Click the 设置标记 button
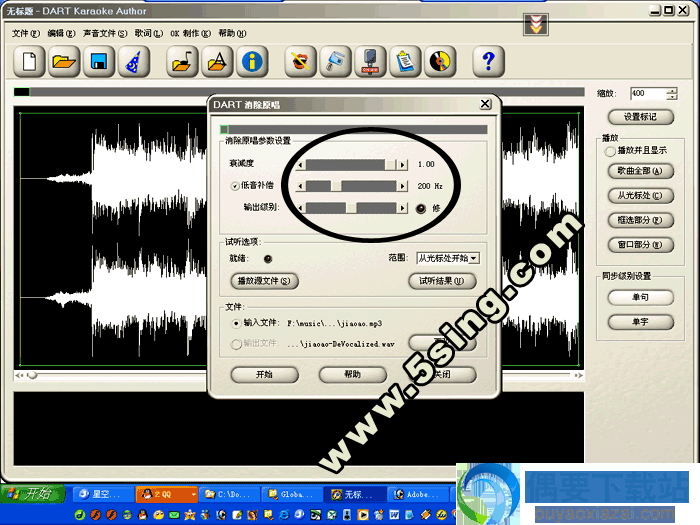This screenshot has height=525, width=700. [x=641, y=117]
